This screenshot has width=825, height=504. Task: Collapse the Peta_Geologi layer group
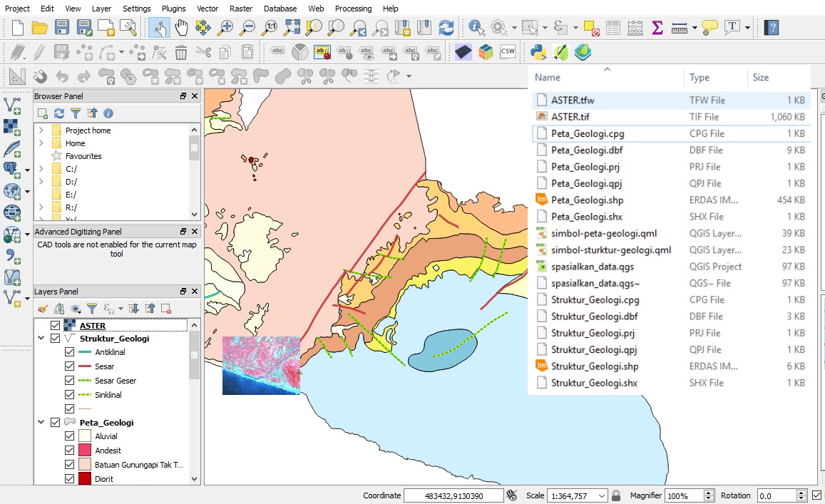(41, 421)
